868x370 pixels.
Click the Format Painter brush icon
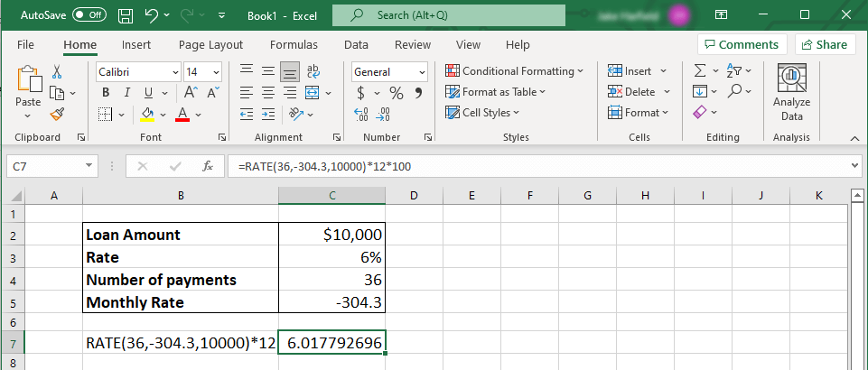(x=57, y=114)
